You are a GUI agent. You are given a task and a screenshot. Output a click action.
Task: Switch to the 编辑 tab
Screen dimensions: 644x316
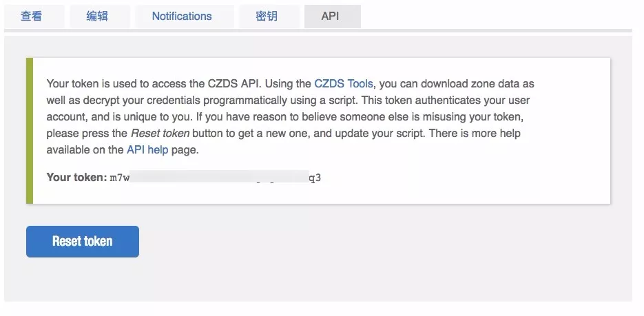click(x=98, y=16)
